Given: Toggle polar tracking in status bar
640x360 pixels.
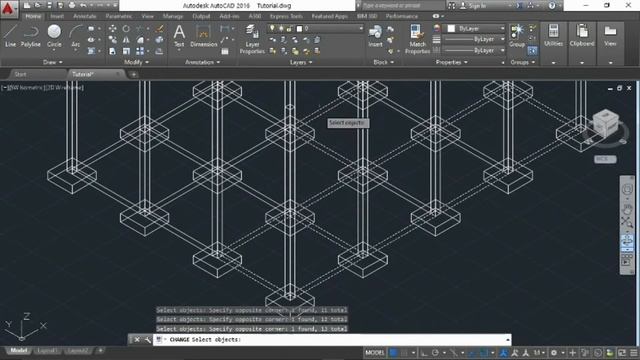Looking at the screenshot, I should [435, 353].
